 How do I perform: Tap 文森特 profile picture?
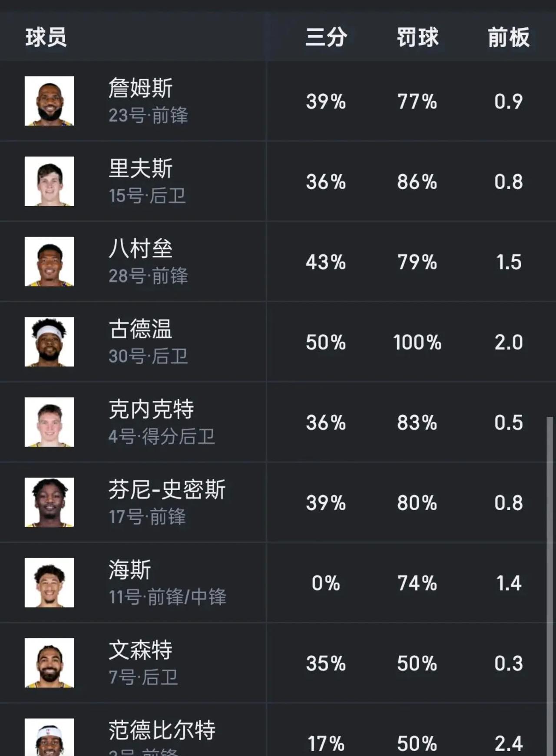click(x=49, y=663)
